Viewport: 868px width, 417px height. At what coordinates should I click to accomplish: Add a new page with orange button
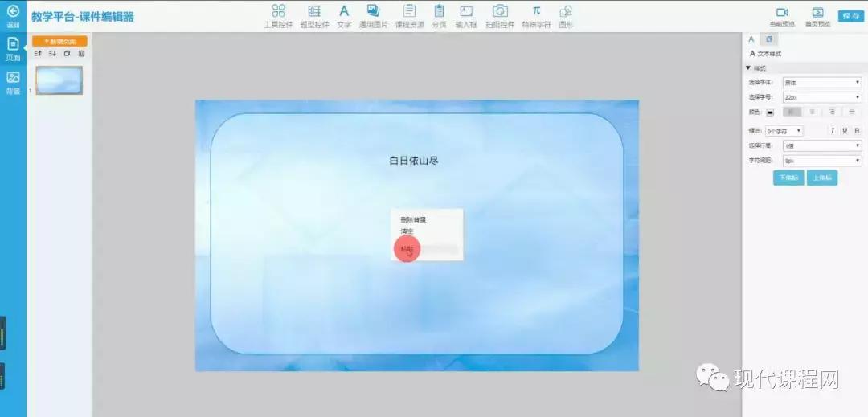tap(59, 41)
